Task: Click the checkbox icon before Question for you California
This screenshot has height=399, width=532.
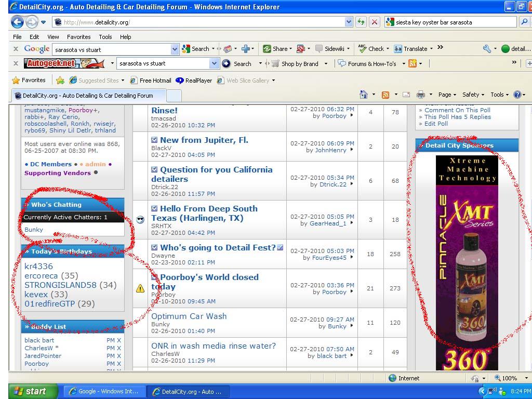Action: coord(154,169)
